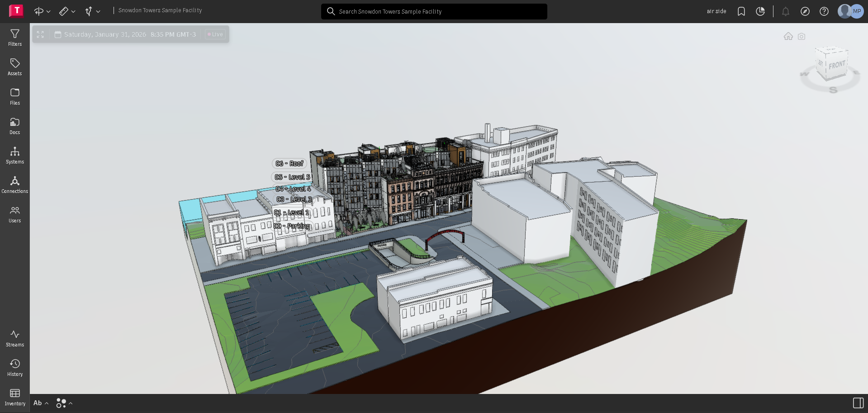Toggle the side panel at bottom right
The width and height of the screenshot is (868, 413).
click(858, 402)
